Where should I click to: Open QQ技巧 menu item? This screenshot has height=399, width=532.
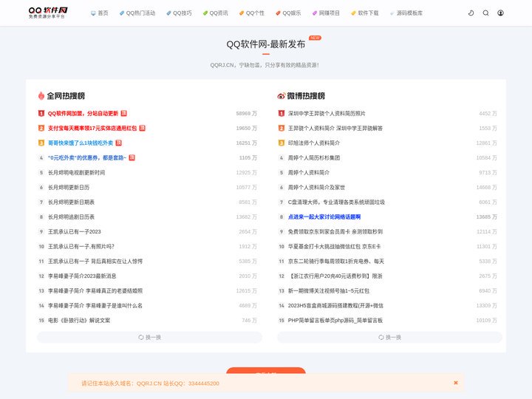[179, 13]
